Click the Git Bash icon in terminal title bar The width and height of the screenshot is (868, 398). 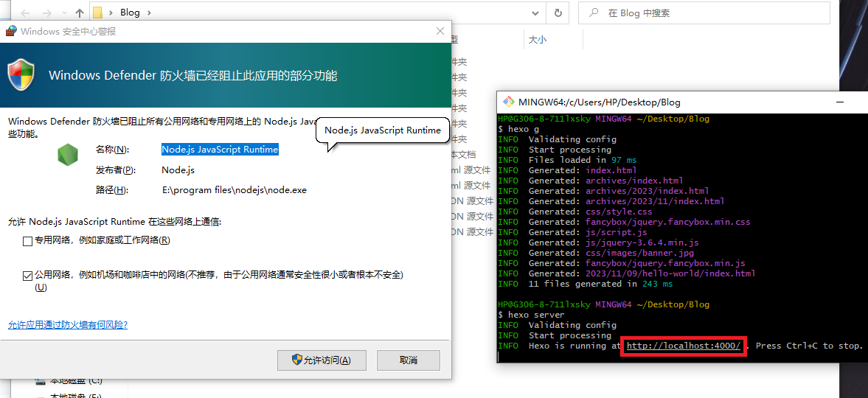coord(507,102)
